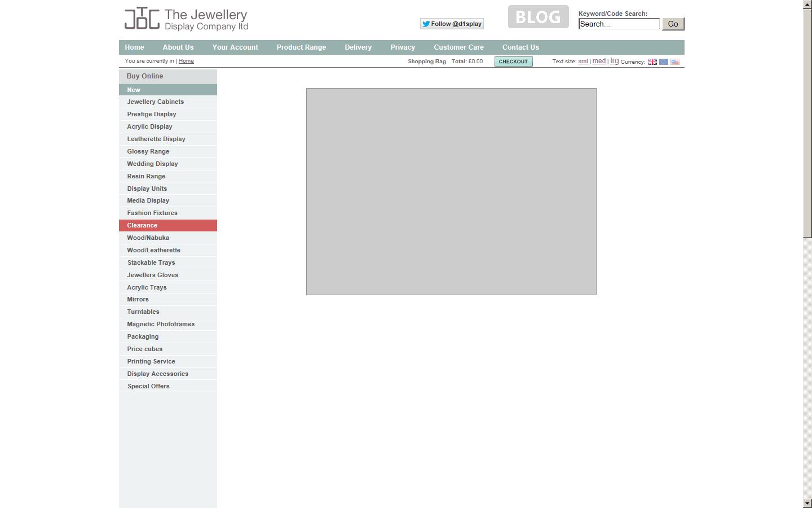Image resolution: width=812 pixels, height=508 pixels.
Task: Select the US flag currency icon
Action: 675,61
